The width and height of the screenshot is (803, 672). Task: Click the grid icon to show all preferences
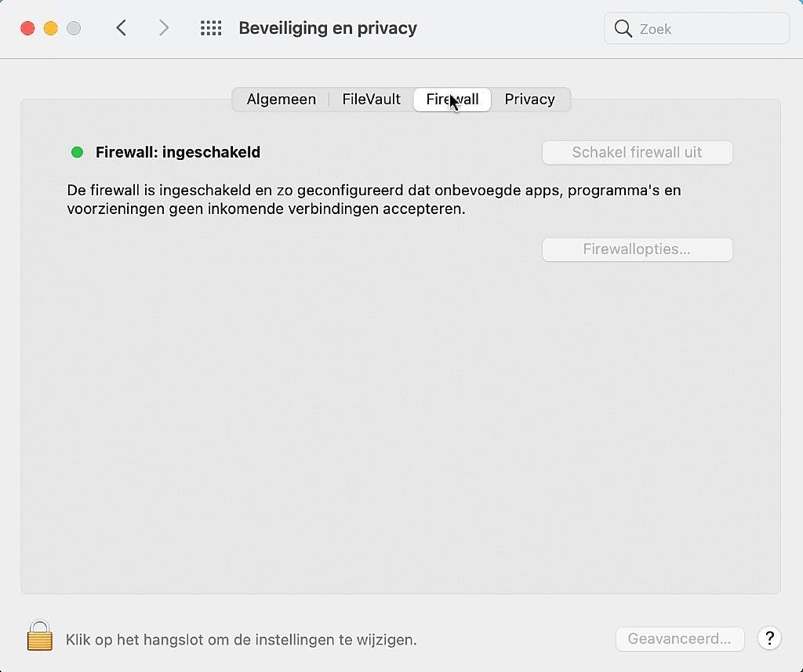pyautogui.click(x=210, y=27)
